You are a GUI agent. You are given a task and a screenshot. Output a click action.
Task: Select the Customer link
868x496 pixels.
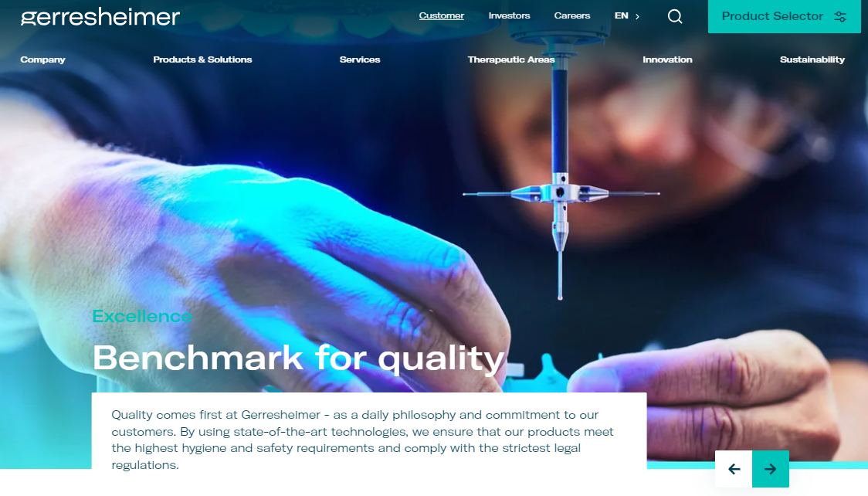441,15
